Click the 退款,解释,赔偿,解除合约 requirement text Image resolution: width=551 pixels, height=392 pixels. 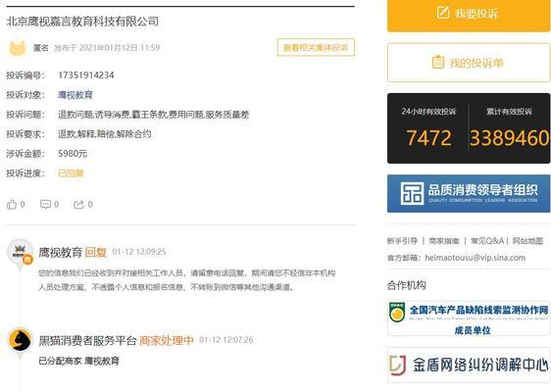[x=104, y=134]
